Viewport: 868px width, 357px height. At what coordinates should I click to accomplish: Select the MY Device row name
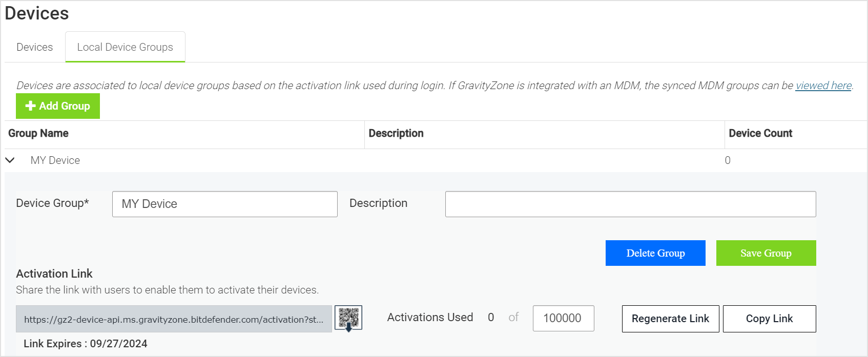[55, 160]
